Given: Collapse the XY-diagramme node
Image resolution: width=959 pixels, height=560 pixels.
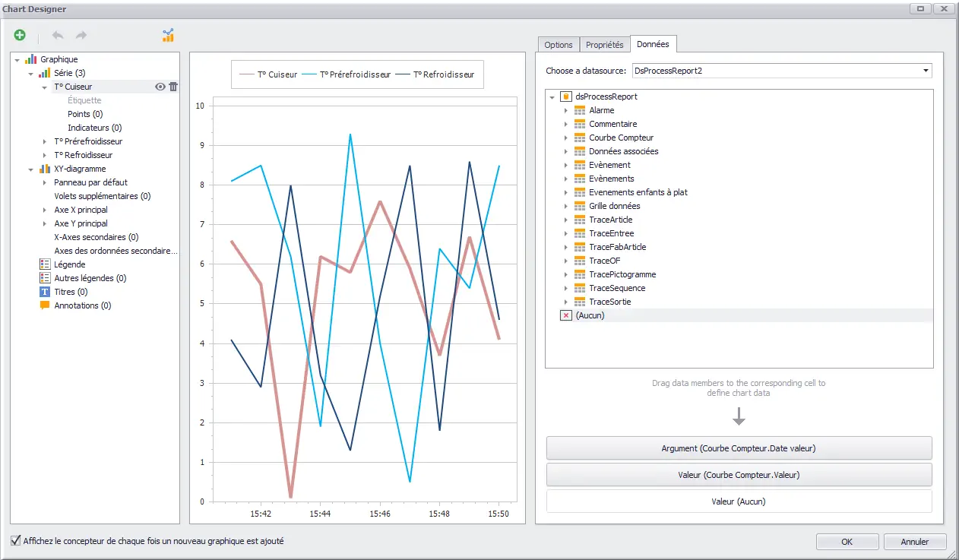Looking at the screenshot, I should point(31,169).
